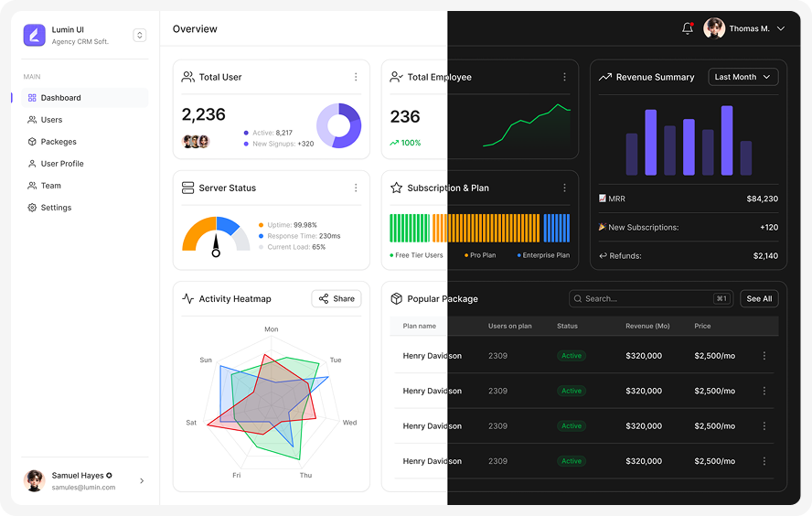Open the Total Employee card's options menu

point(564,78)
